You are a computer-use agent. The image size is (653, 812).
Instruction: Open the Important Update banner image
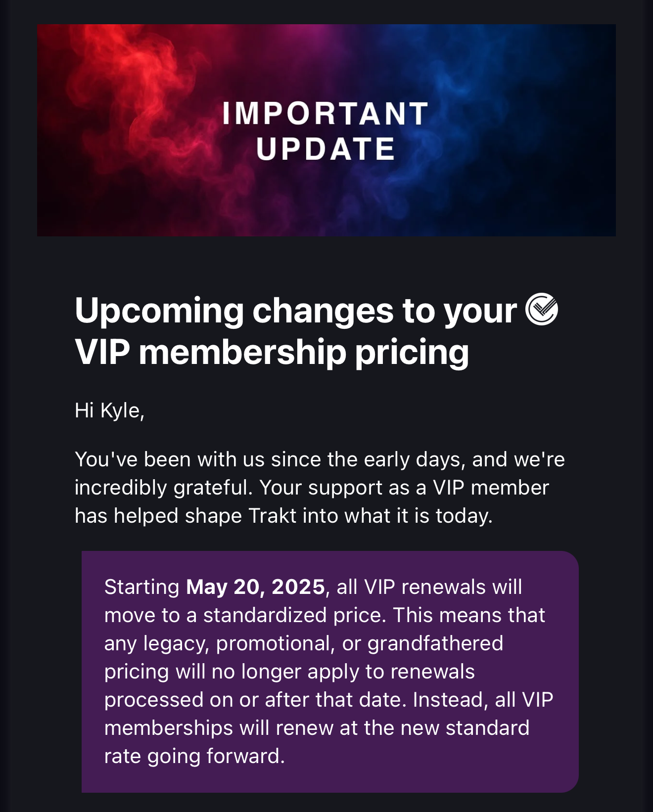tap(326, 130)
